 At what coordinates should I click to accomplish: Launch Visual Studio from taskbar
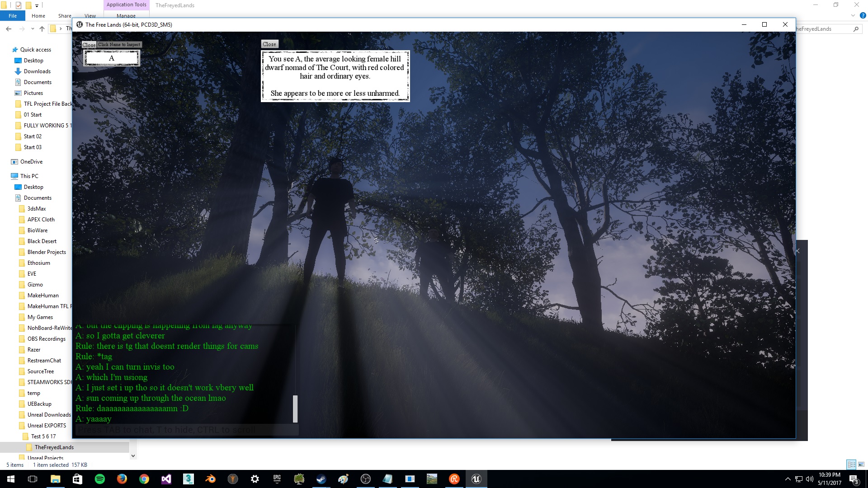tap(166, 479)
